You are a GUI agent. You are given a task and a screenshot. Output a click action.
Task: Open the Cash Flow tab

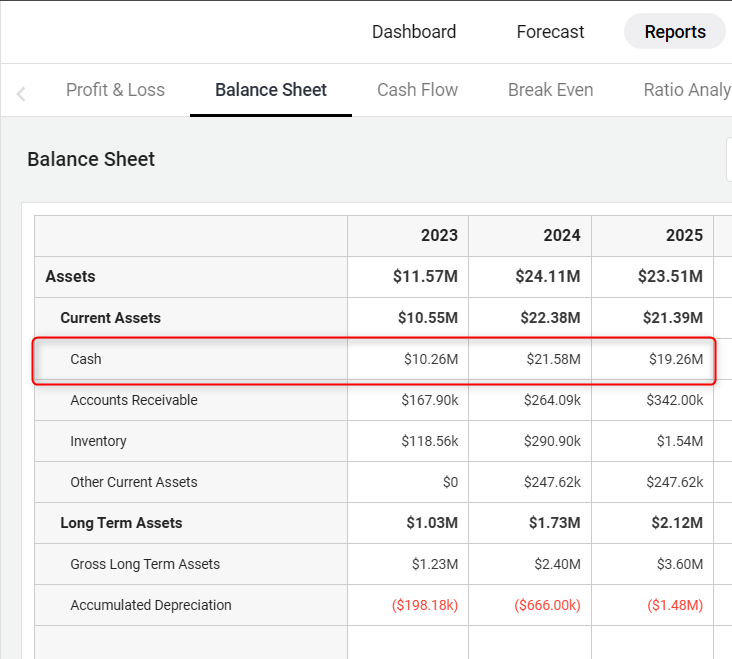pos(417,90)
